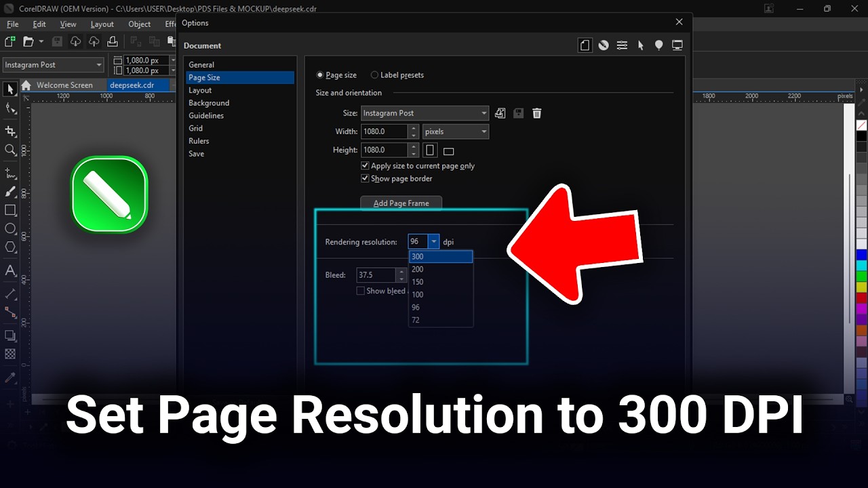Switch to the Welcome Screen tab
Screen dimensions: 868x488
pos(64,85)
